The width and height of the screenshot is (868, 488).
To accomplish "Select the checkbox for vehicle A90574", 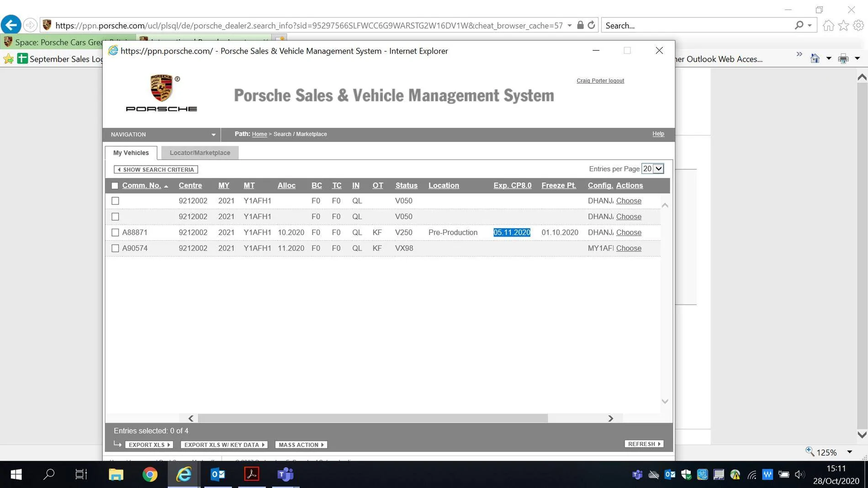I will (115, 248).
